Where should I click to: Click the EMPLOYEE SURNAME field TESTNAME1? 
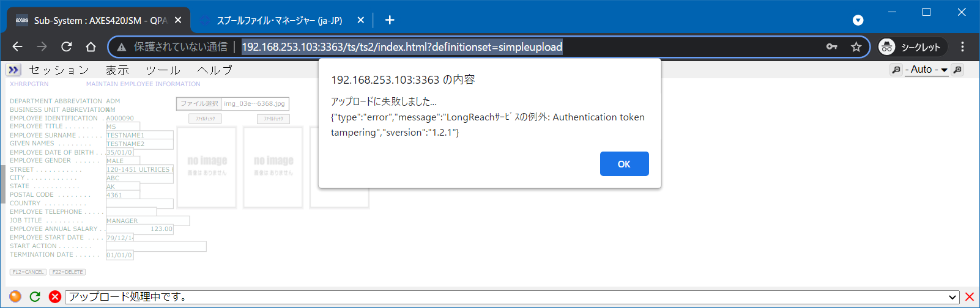pos(139,135)
